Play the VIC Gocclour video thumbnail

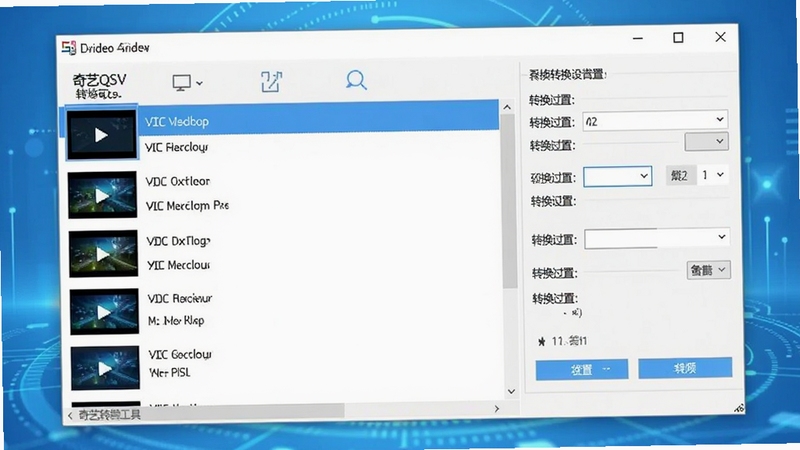[x=105, y=368]
